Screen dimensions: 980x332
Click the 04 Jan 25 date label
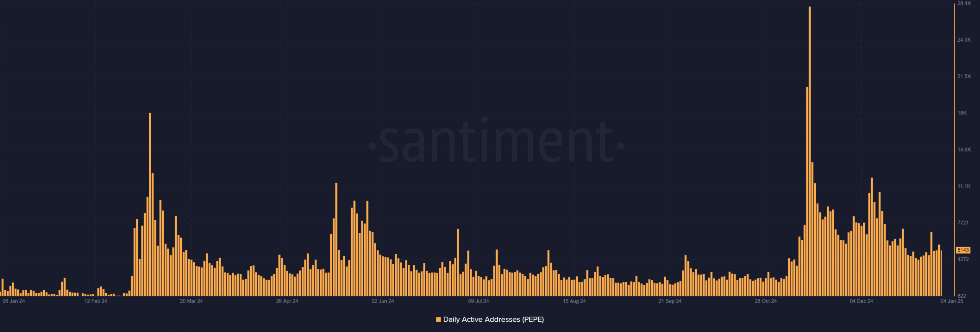(x=952, y=301)
